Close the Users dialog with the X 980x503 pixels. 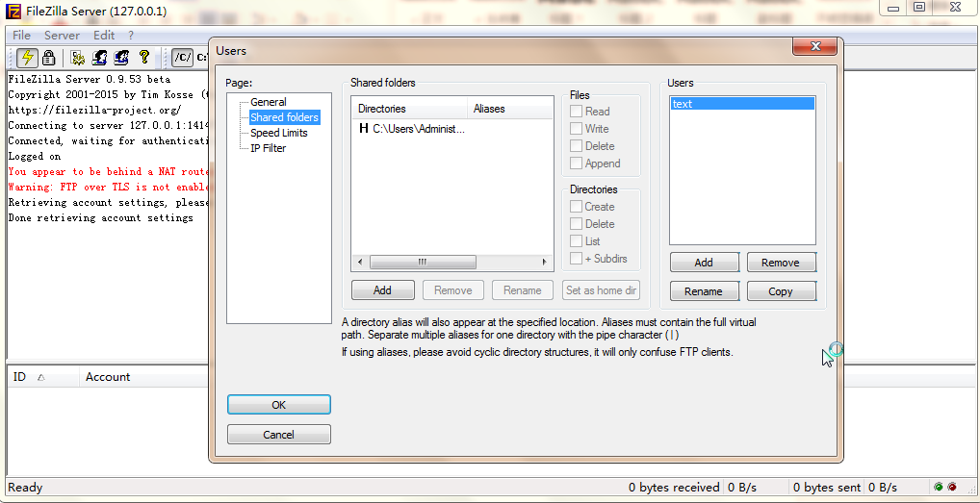pyautogui.click(x=814, y=46)
